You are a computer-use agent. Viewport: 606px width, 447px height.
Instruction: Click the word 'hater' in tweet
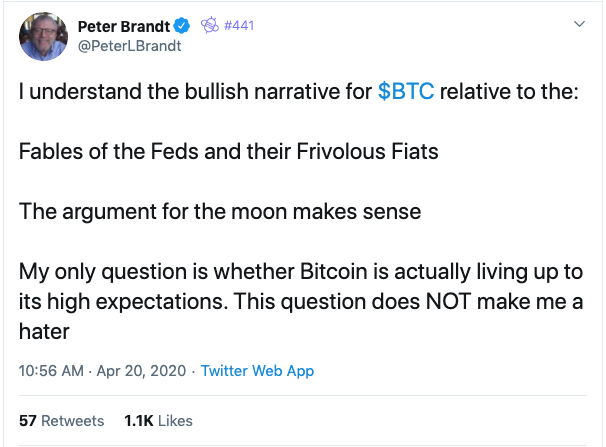click(44, 331)
